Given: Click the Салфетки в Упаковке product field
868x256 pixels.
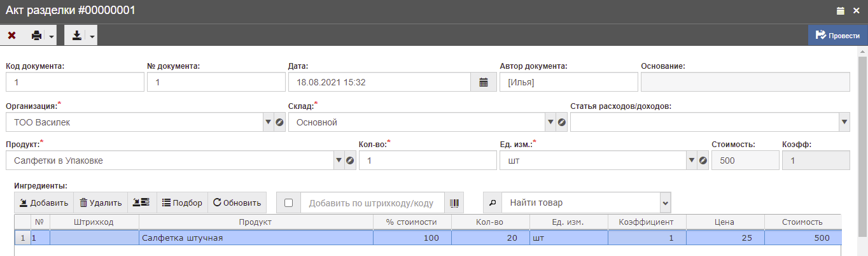Looking at the screenshot, I should 170,160.
